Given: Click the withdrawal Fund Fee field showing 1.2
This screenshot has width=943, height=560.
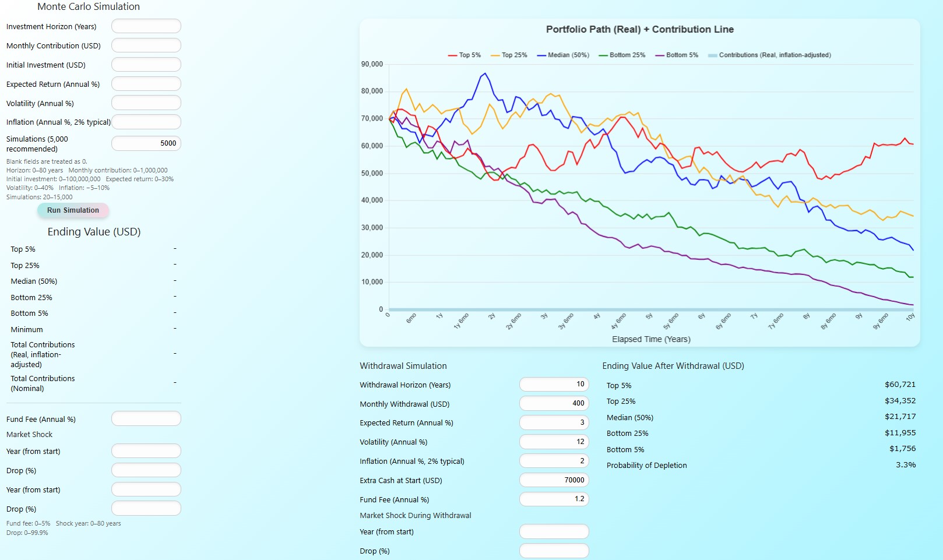Looking at the screenshot, I should [x=554, y=499].
